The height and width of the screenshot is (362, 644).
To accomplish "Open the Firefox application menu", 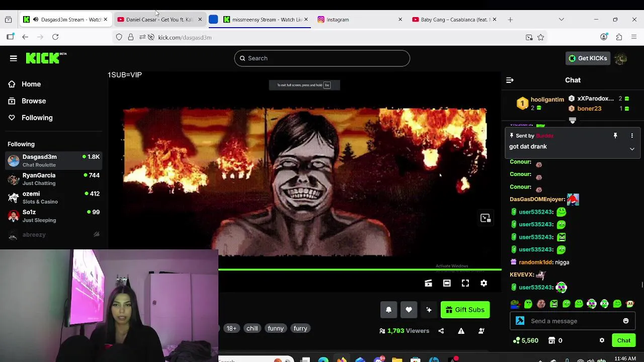I will 634,37.
